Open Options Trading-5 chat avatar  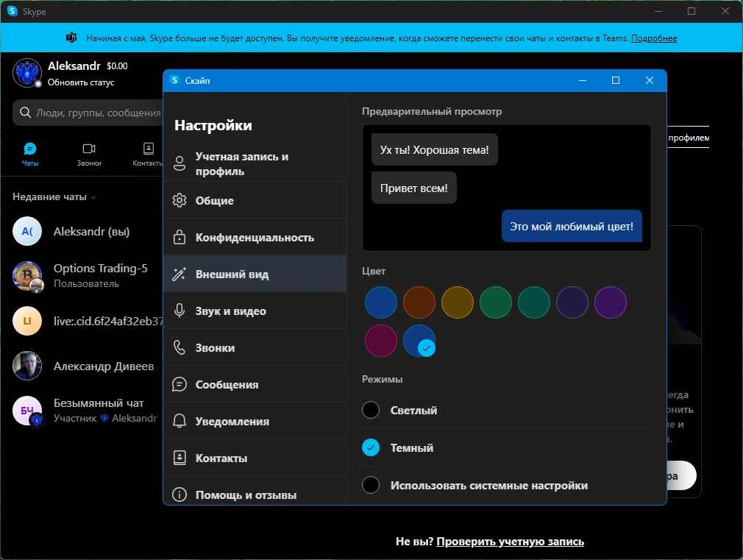[x=27, y=275]
